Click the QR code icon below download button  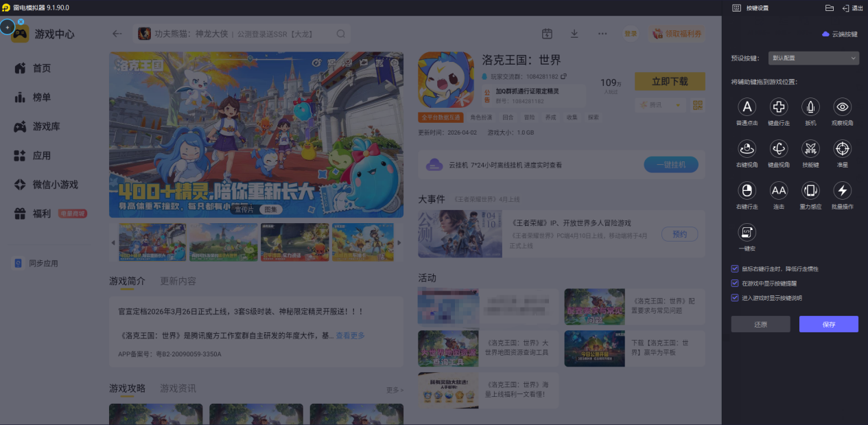[x=699, y=105]
